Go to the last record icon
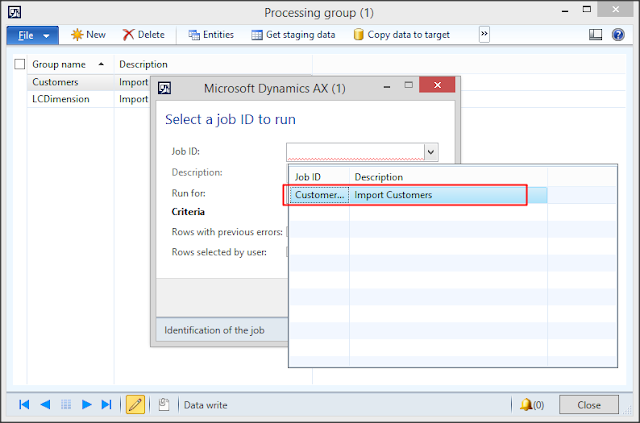Screen dimensions: 640x423 coord(107,405)
